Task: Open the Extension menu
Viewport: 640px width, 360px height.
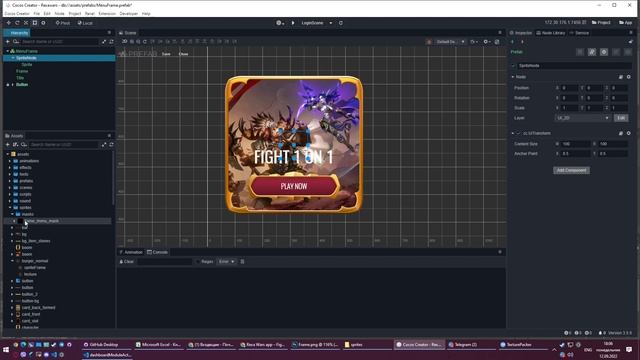Action: click(107, 13)
